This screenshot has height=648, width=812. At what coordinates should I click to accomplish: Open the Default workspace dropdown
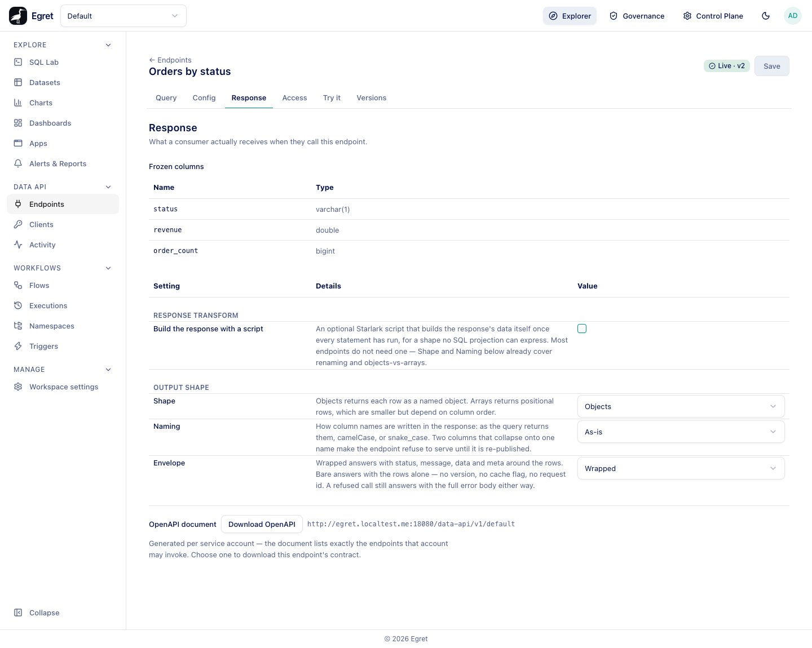[123, 16]
